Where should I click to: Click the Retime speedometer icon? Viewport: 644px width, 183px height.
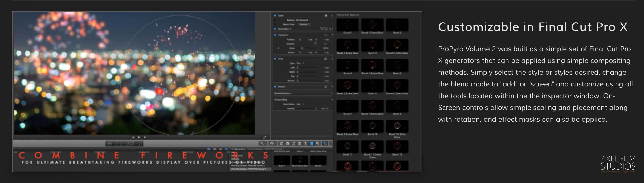coord(272,144)
